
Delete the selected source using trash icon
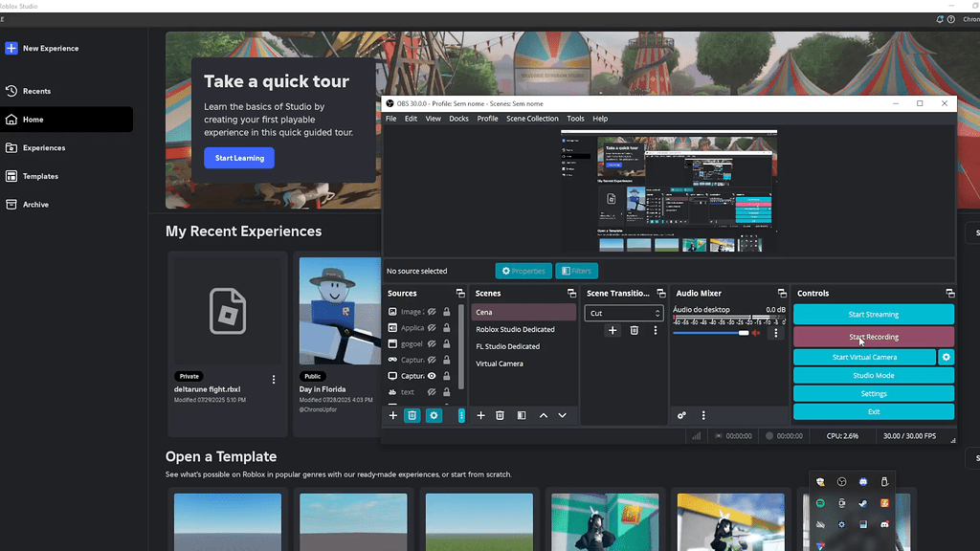[412, 415]
